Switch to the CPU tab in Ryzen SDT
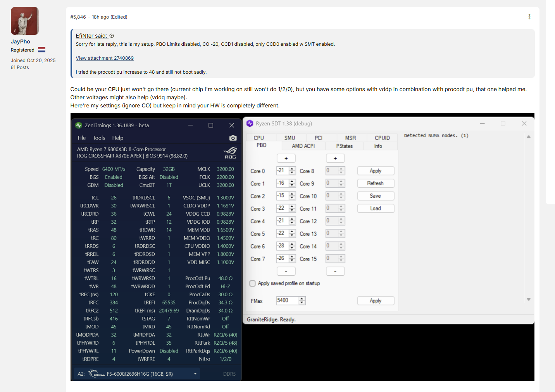Viewport: 555px width, 392px height. [259, 138]
